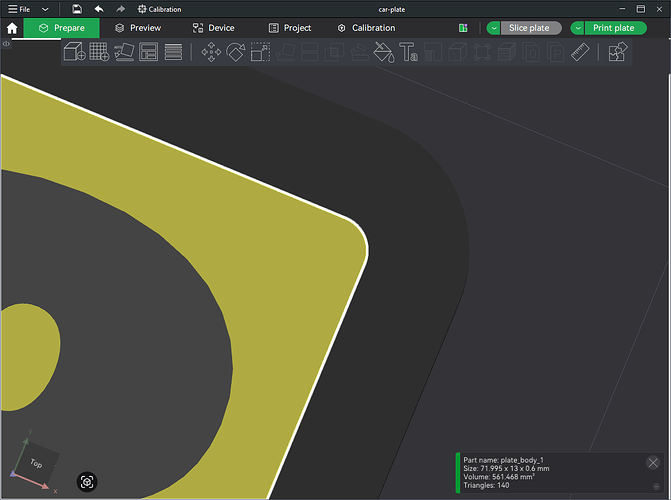Toggle the Assembly view puzzle icon

click(618, 52)
